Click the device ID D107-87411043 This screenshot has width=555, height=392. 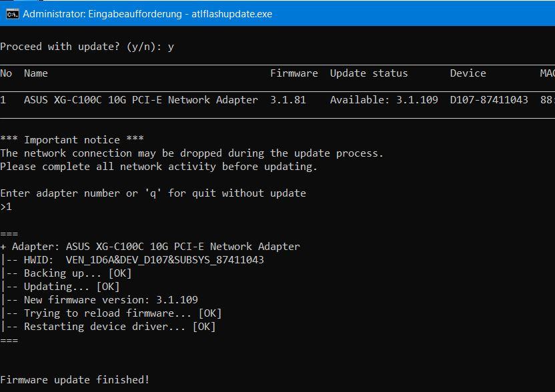click(x=489, y=100)
